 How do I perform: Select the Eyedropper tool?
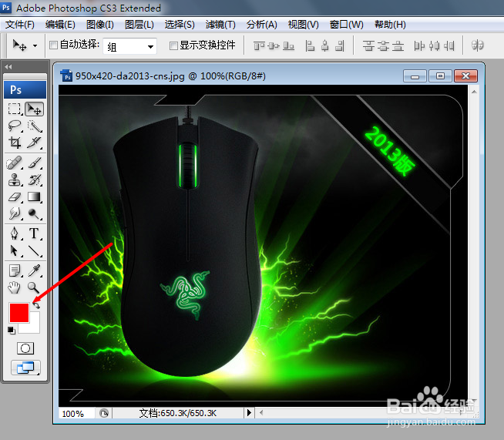pos(34,270)
